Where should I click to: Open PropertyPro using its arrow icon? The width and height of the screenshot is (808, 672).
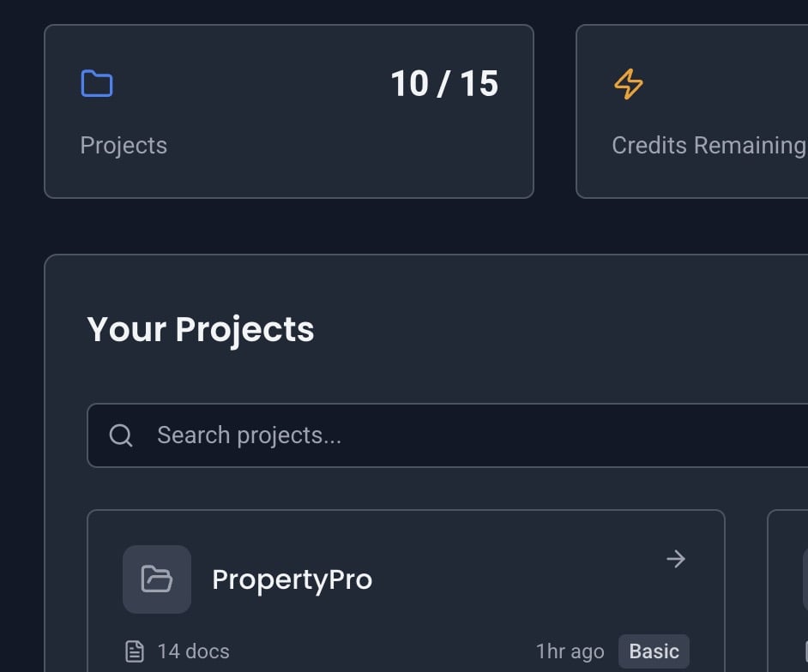tap(676, 559)
